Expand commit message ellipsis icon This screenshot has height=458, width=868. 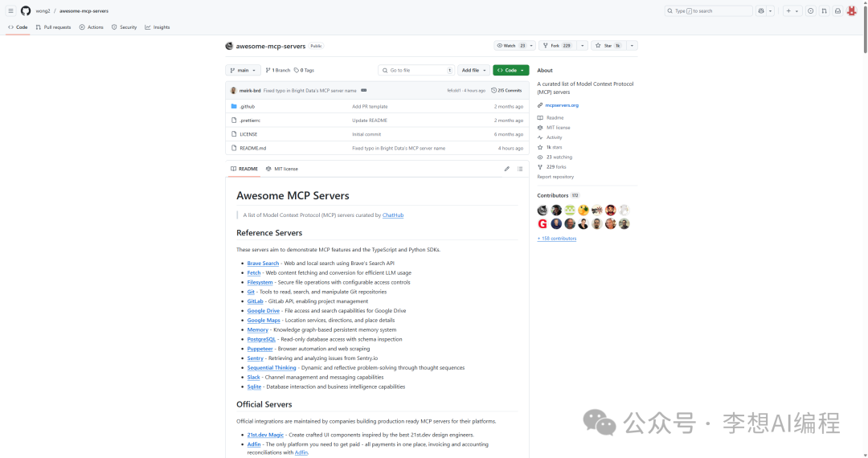point(364,90)
